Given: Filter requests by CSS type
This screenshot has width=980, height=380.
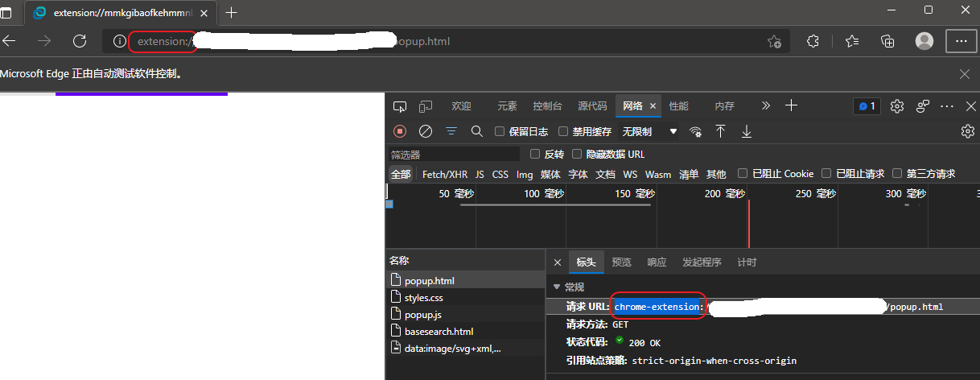Looking at the screenshot, I should click(500, 175).
